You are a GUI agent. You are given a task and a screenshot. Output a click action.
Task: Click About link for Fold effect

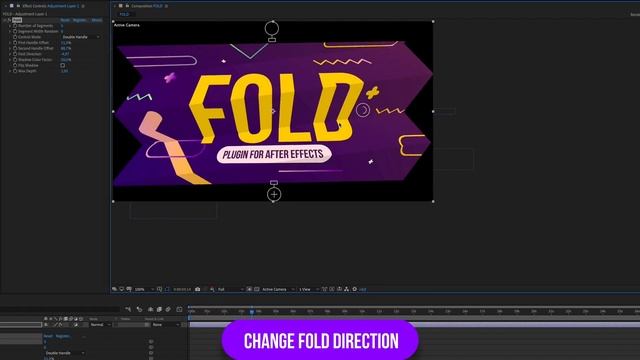pos(97,20)
